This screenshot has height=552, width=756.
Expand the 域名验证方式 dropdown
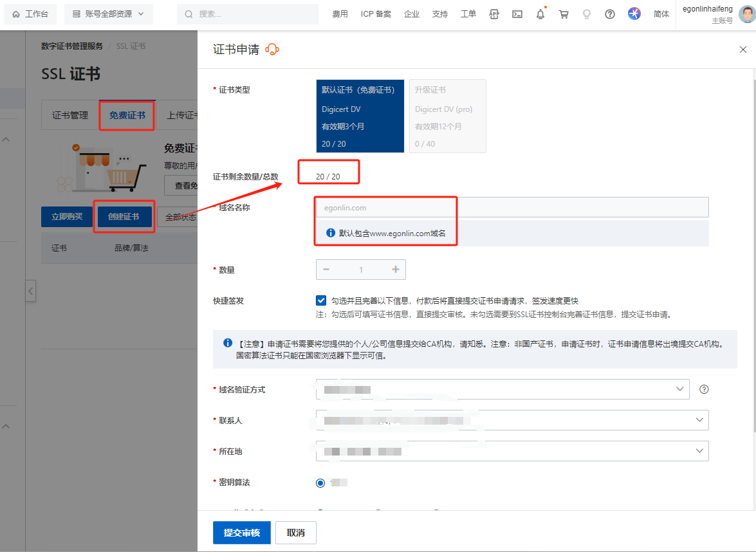point(502,389)
